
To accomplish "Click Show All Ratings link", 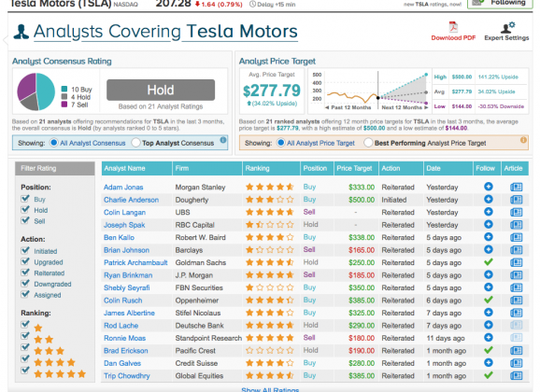I will (270, 389).
